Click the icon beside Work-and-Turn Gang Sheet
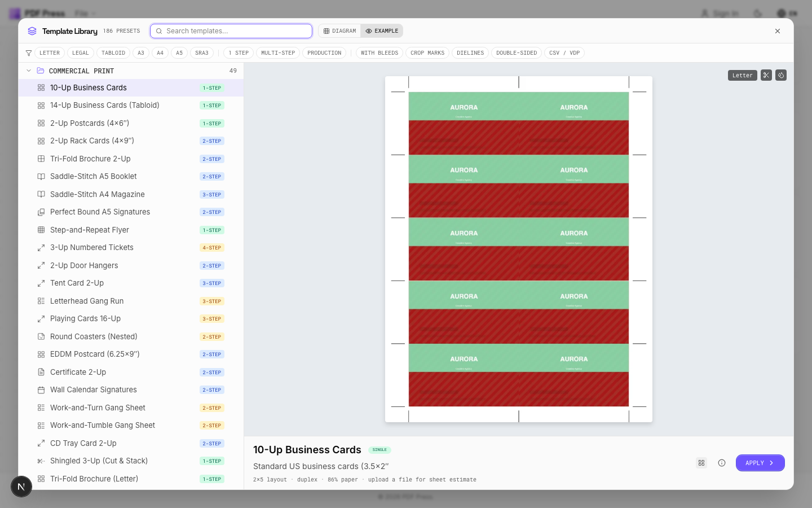The image size is (812, 508). pos(41,408)
